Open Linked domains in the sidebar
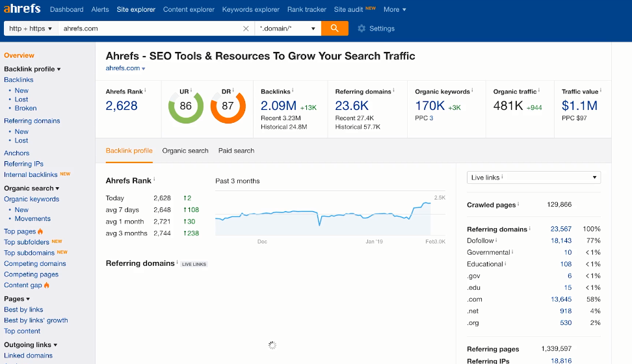 pos(28,356)
